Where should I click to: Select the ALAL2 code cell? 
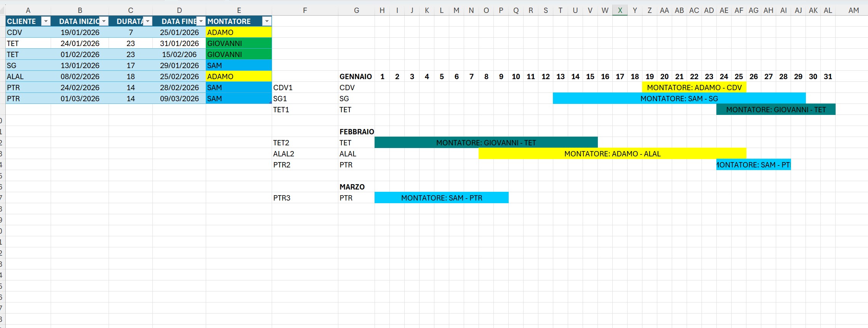(305, 154)
